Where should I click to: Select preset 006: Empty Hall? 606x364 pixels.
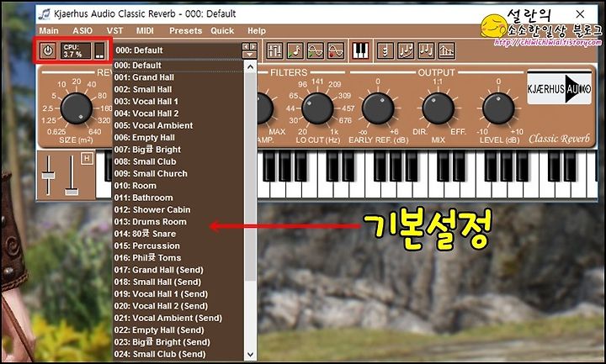tap(178, 137)
